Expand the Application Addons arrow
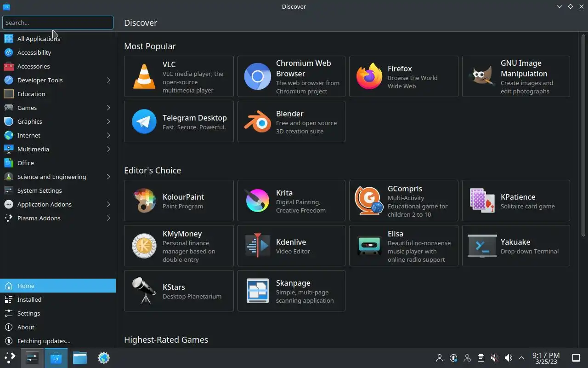Viewport: 588px width, 368px height. pos(108,204)
